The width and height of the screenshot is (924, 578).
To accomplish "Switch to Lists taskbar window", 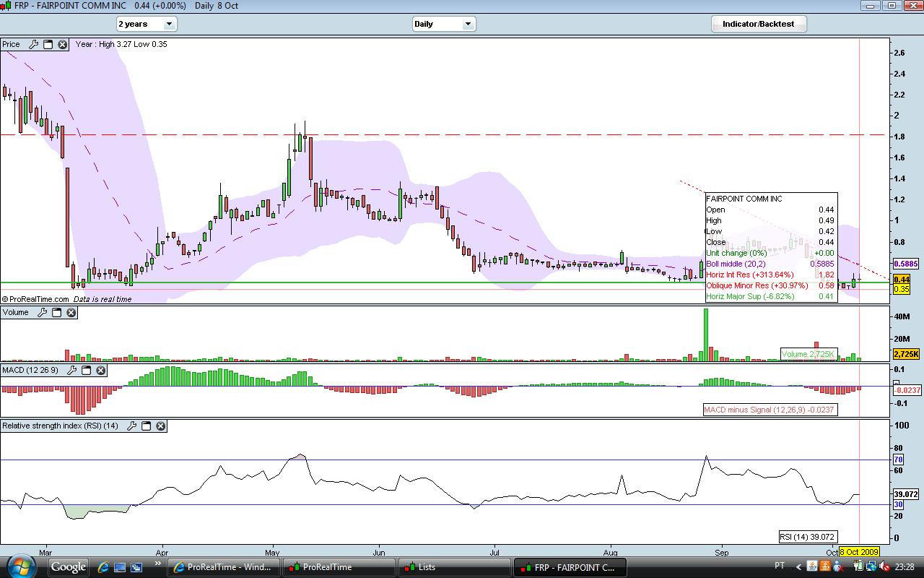I will coord(454,567).
